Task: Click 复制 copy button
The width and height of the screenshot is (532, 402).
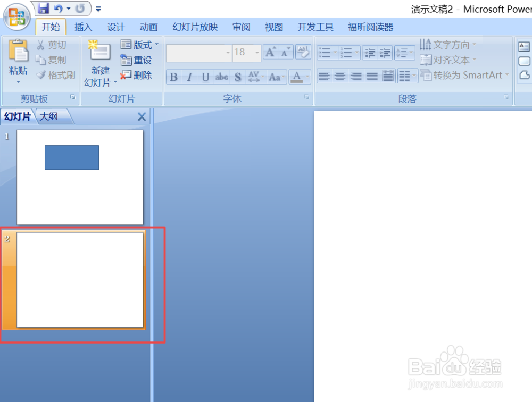Action: click(51, 60)
